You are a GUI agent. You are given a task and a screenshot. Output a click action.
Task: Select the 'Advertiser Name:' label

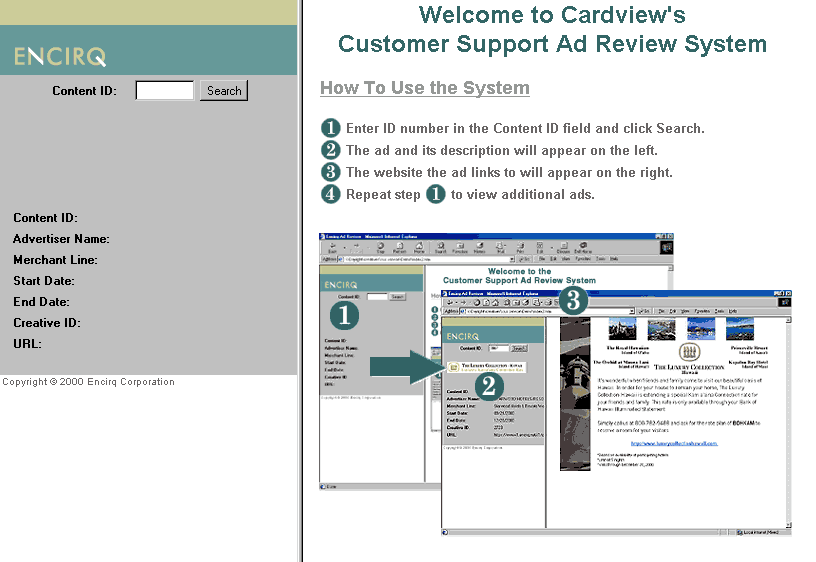point(61,239)
